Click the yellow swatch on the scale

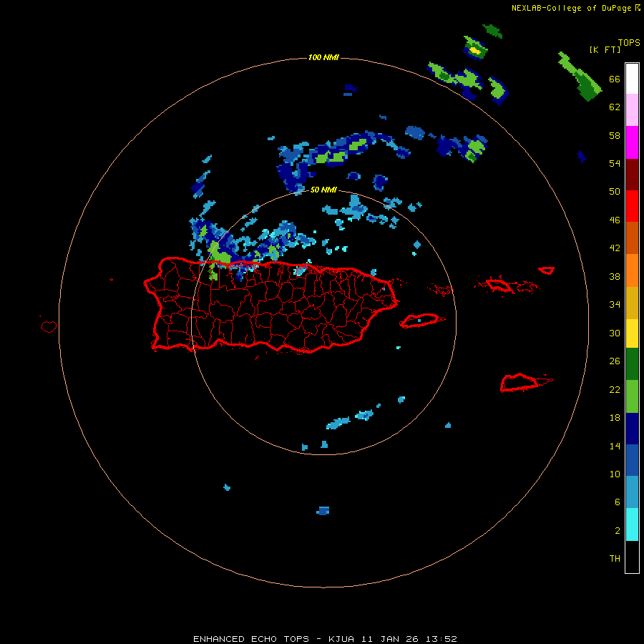[632, 333]
